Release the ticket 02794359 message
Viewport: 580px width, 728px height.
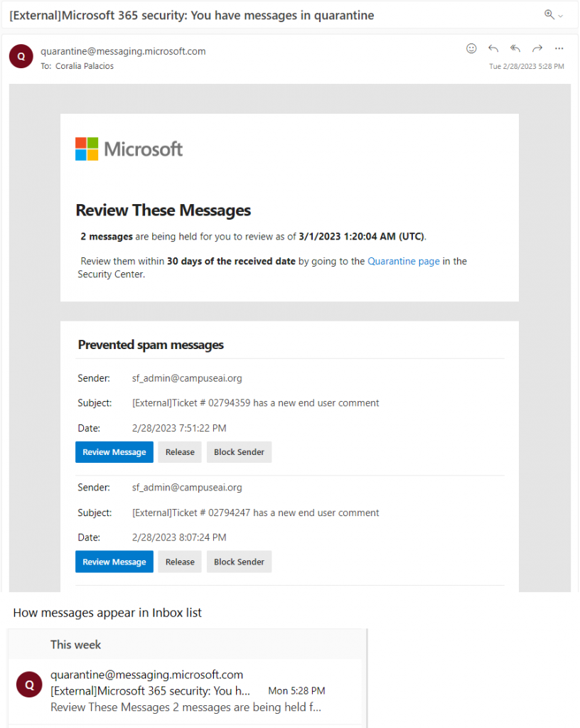(180, 452)
